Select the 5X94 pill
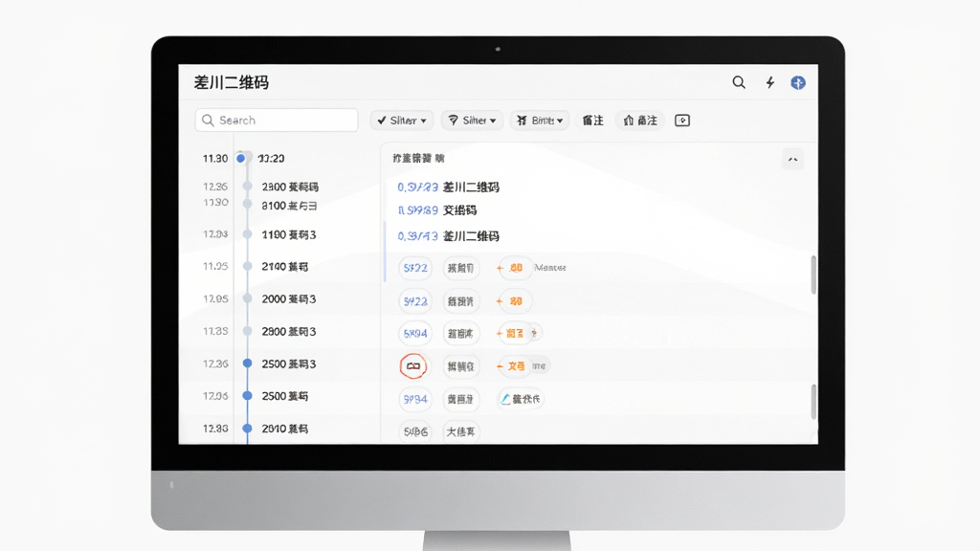 pos(415,334)
